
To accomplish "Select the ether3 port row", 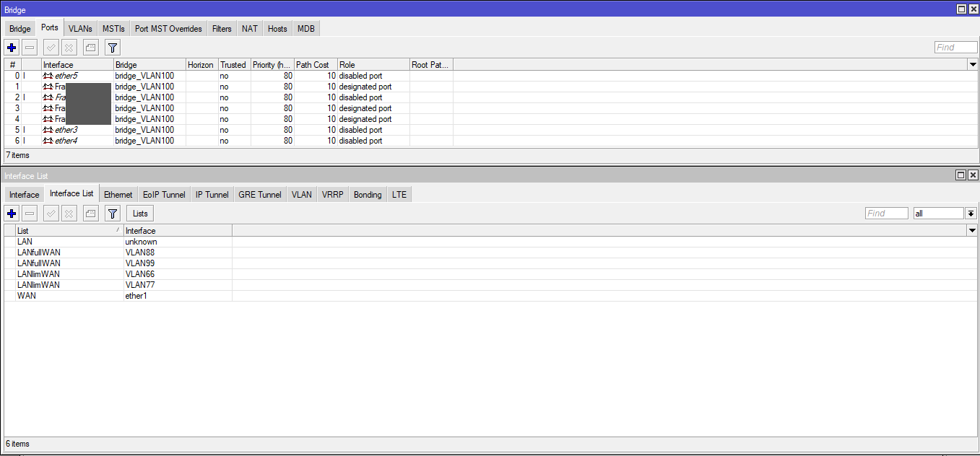I will [x=490, y=130].
